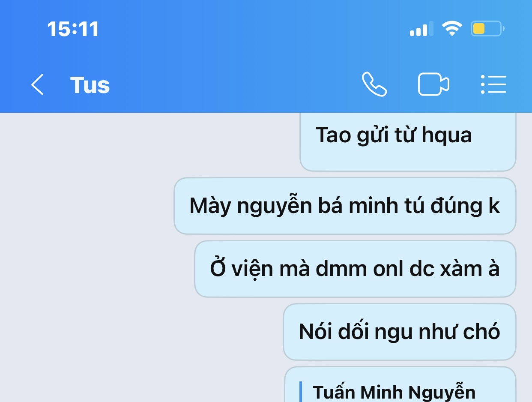Open the quoted reply from Tuấn Minh Nguyễn

coord(400,385)
